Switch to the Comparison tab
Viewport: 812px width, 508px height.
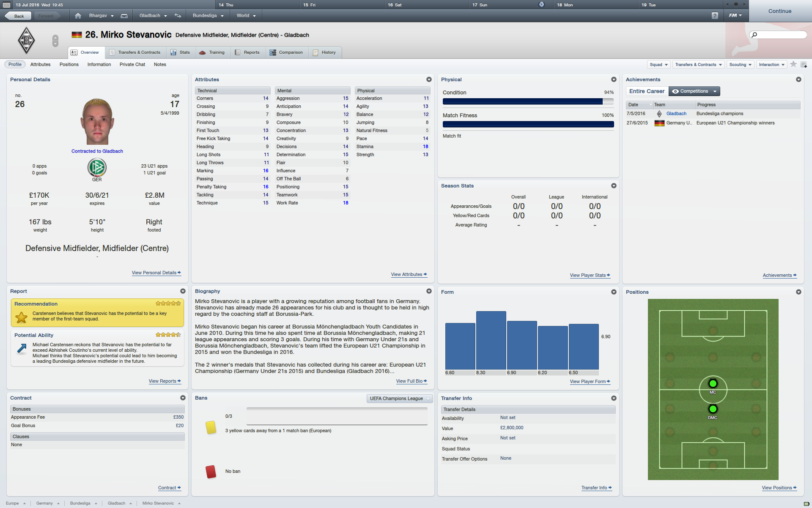[286, 52]
